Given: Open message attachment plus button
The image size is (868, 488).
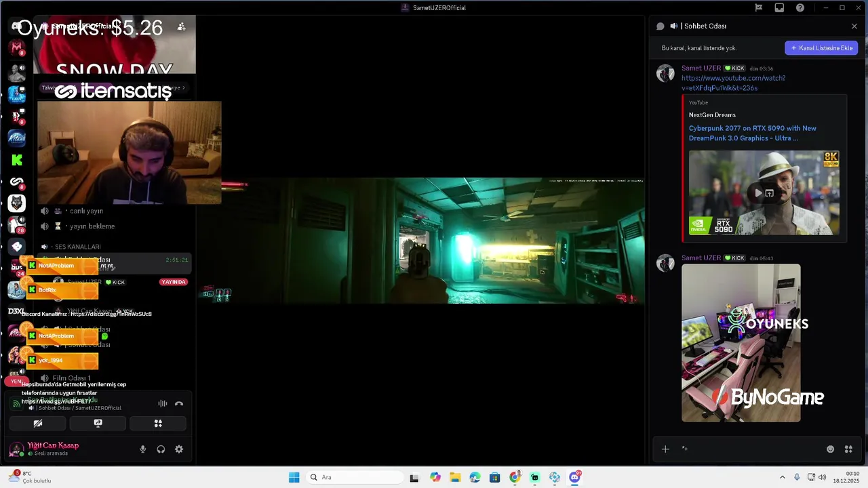Looking at the screenshot, I should tap(665, 449).
